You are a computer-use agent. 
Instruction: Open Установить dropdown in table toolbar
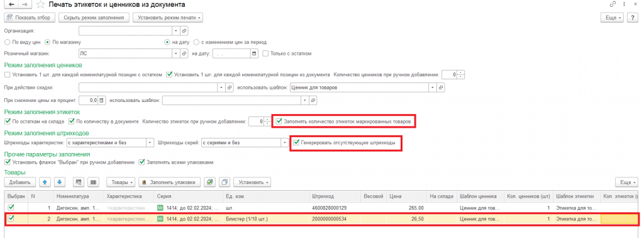[252, 182]
